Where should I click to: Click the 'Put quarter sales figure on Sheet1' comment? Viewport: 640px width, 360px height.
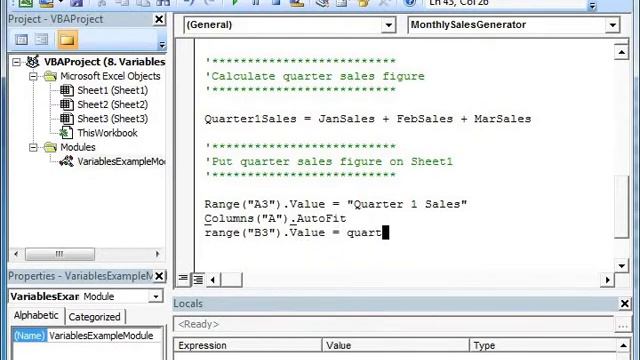(329, 162)
